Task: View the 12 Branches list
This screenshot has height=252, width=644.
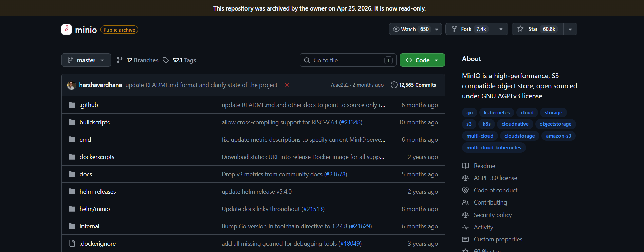Action: click(x=138, y=60)
